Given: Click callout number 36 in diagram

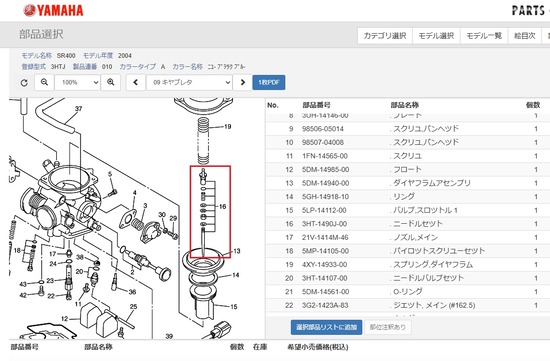Looking at the screenshot, I should [132, 292].
